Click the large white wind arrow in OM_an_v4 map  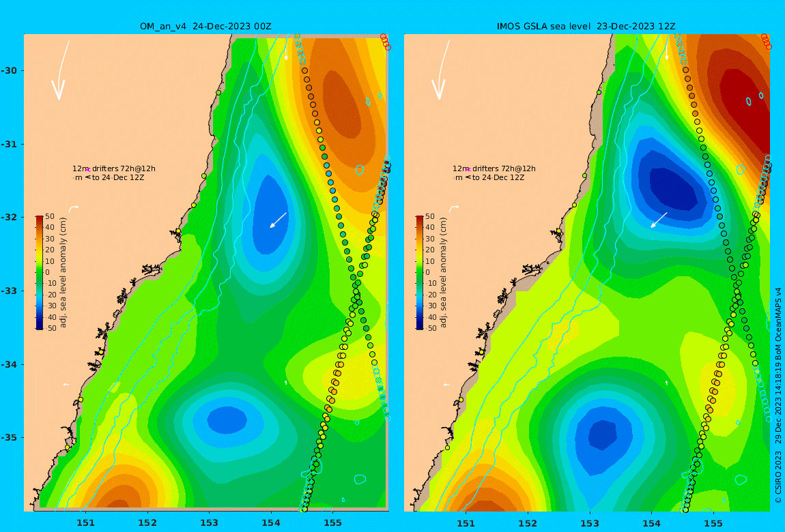point(59,70)
